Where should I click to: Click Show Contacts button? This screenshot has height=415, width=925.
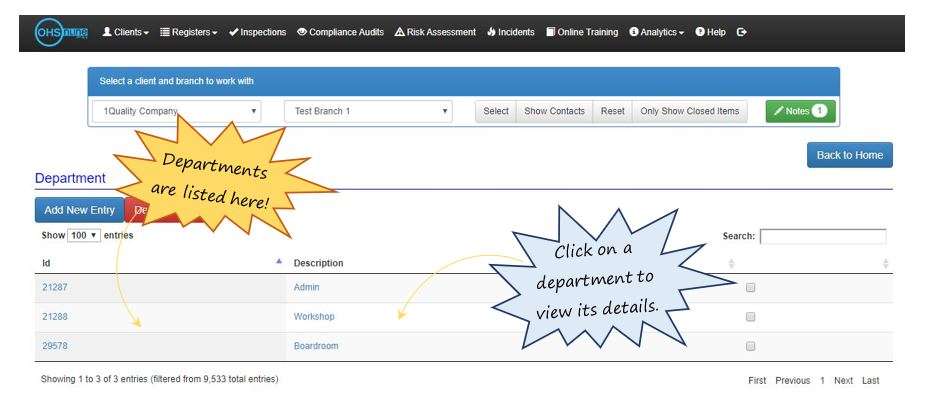(x=555, y=111)
